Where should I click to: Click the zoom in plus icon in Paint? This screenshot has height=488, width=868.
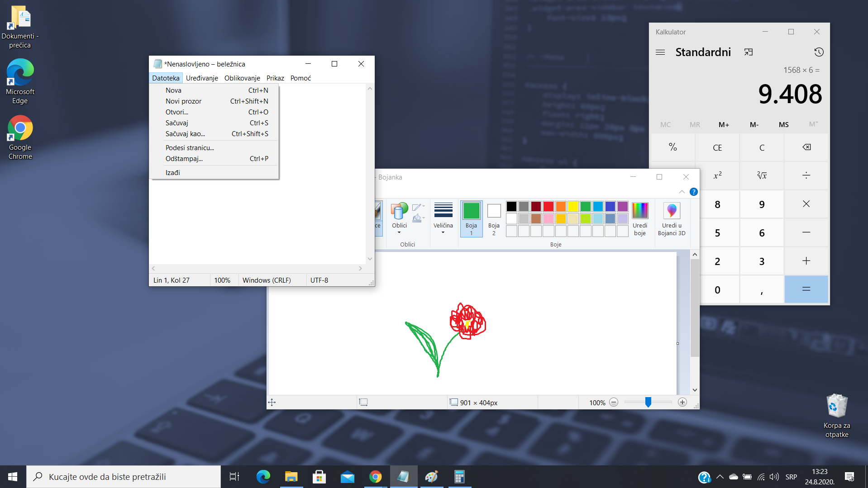pyautogui.click(x=682, y=403)
